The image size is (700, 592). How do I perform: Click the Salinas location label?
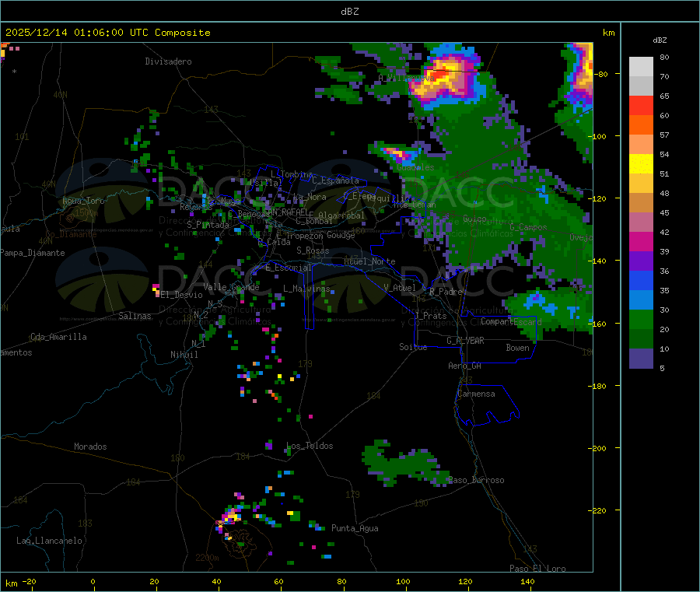point(135,316)
